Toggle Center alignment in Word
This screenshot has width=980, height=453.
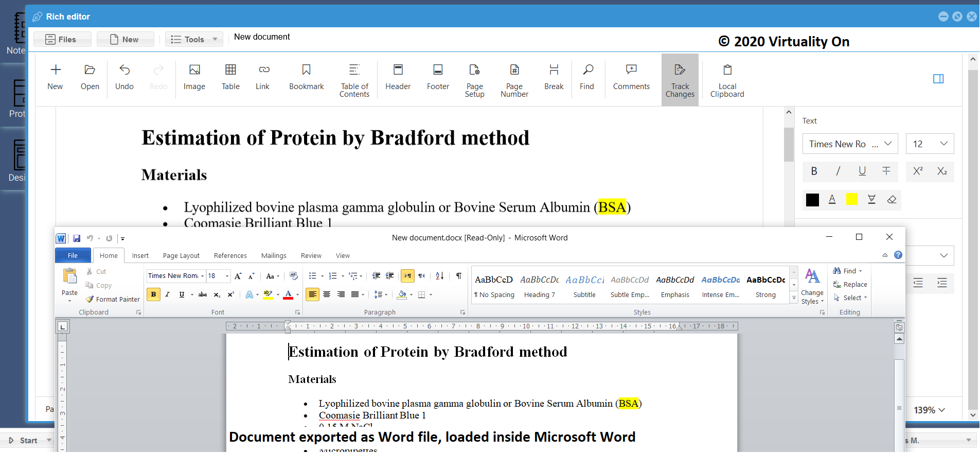[x=326, y=294]
